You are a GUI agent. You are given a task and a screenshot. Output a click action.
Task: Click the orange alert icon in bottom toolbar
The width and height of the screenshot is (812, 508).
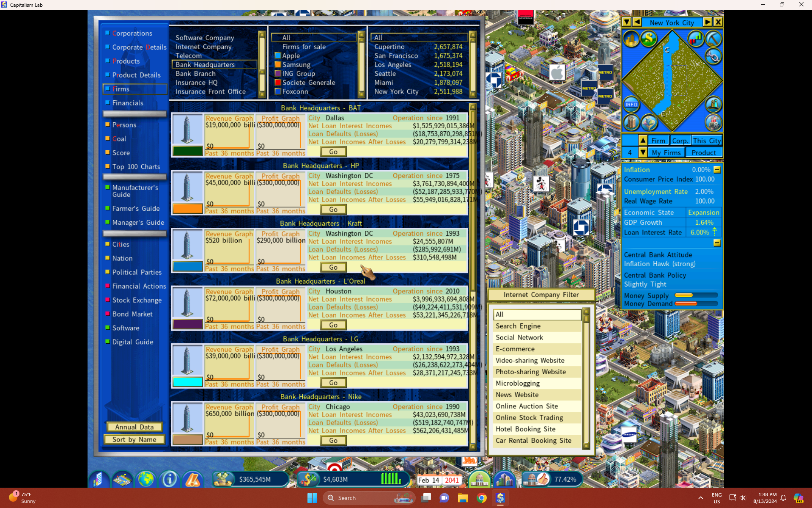click(193, 479)
